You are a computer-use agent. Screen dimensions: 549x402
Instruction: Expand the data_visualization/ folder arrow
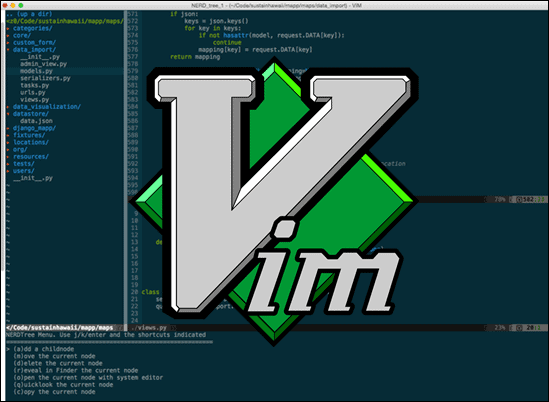coord(8,106)
